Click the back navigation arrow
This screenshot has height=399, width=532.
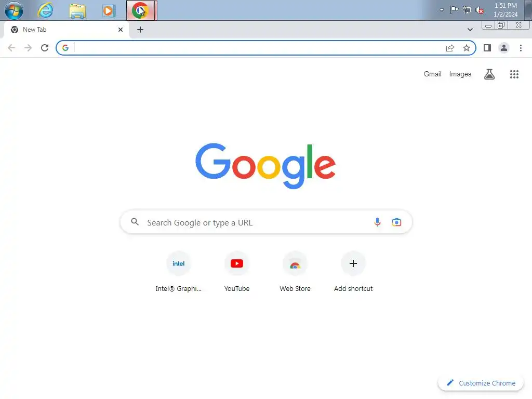(x=11, y=48)
